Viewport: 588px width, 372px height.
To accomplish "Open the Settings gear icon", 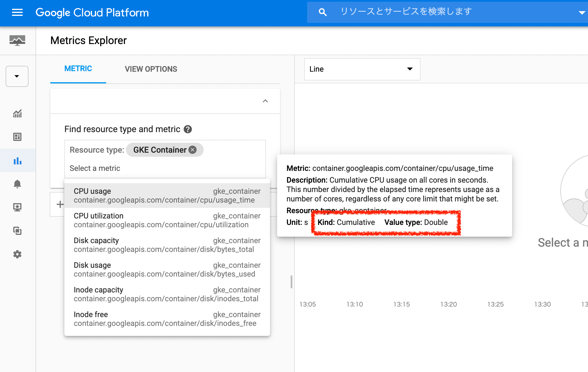I will [17, 254].
